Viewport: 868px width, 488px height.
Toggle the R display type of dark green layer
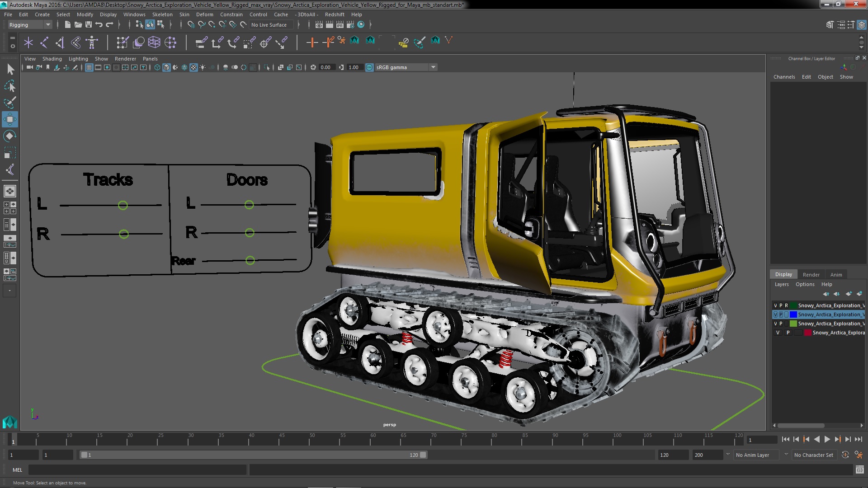[x=786, y=305]
